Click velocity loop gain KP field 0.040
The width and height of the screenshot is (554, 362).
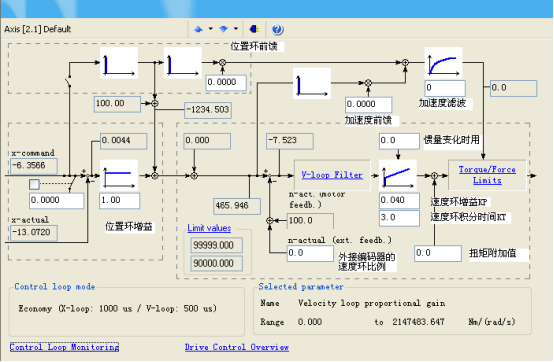pyautogui.click(x=399, y=201)
